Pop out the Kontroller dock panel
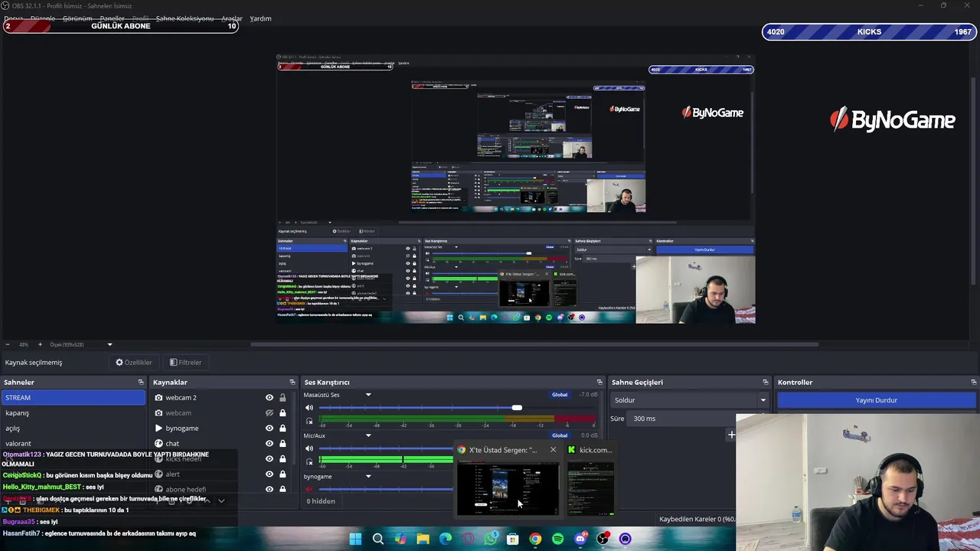 click(x=973, y=382)
